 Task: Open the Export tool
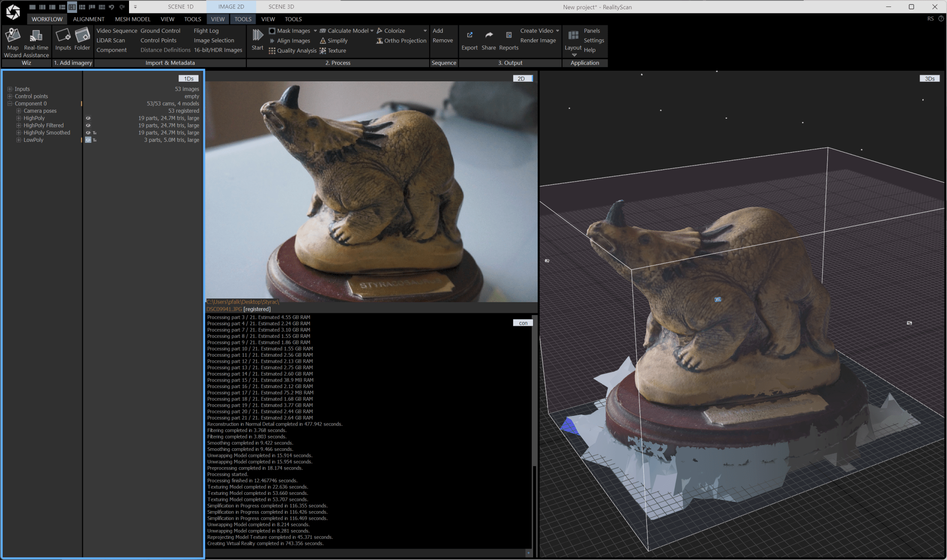pos(470,39)
